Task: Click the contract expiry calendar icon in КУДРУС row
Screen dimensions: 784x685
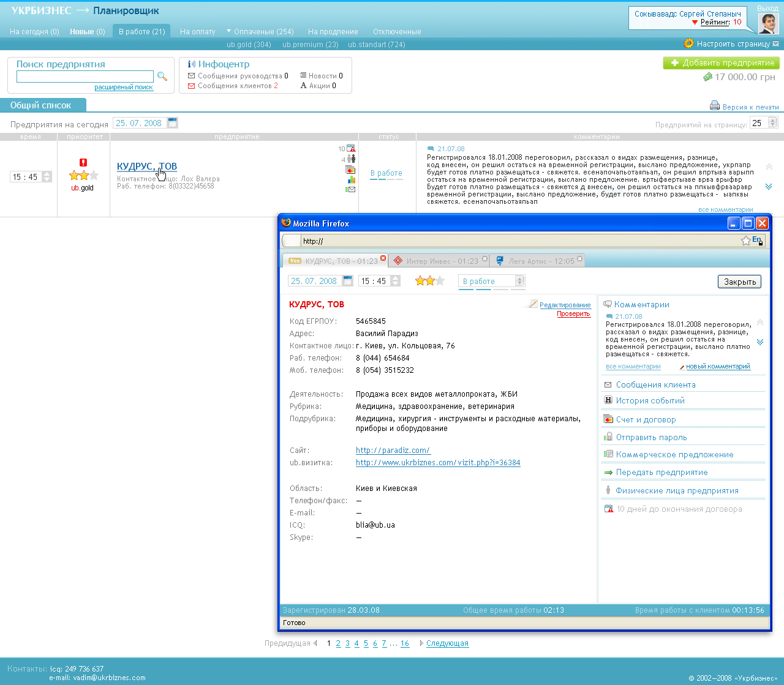Action: pyautogui.click(x=351, y=148)
